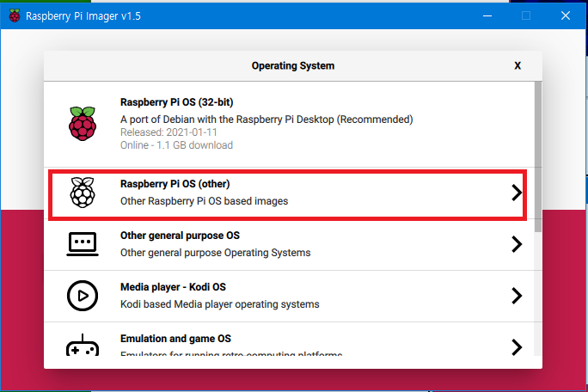Click 'A port of Debian' description text
Viewport: 588px width, 392px height.
pos(266,119)
